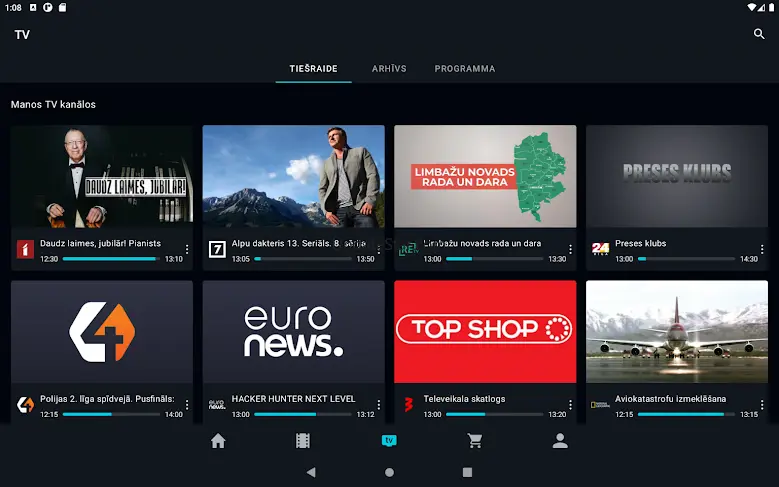Click the title Polijas 2. līga spīdvejā. Pusfināls
Viewport: 779px width, 487px height.
[x=107, y=399]
